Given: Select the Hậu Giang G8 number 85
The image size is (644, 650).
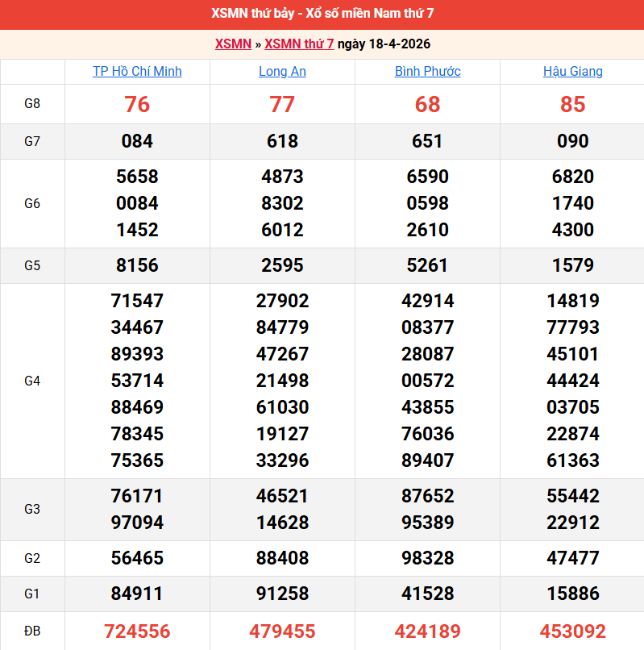Looking at the screenshot, I should [x=572, y=104].
